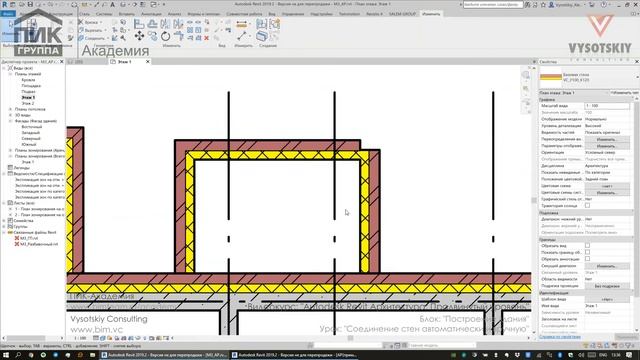640x360 pixels.
Task: Toggle the Обрезать вид checkbox
Action: pyautogui.click(x=587, y=246)
